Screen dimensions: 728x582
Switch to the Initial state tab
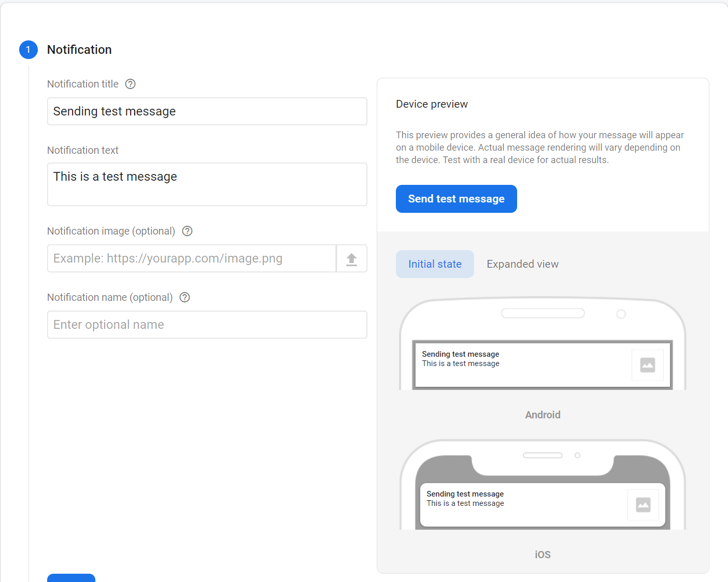[435, 264]
